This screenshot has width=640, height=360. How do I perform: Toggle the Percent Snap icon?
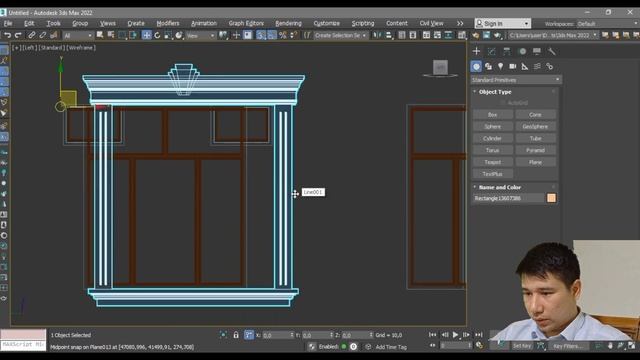(x=282, y=36)
